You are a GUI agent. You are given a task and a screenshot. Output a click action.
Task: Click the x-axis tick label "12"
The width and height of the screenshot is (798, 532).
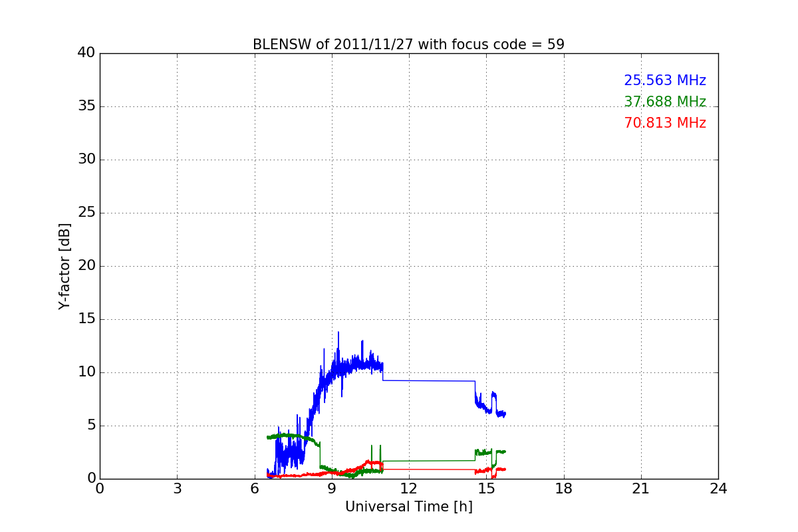coord(409,489)
